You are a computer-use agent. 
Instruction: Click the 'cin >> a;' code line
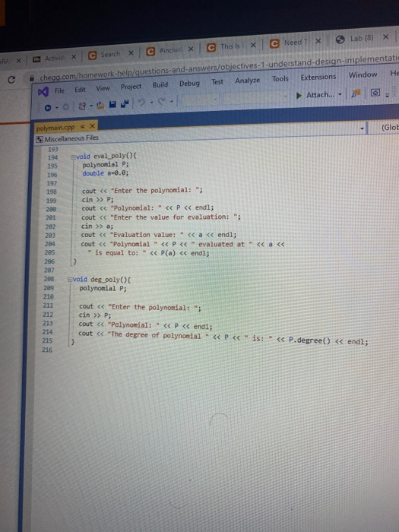[x=97, y=226]
